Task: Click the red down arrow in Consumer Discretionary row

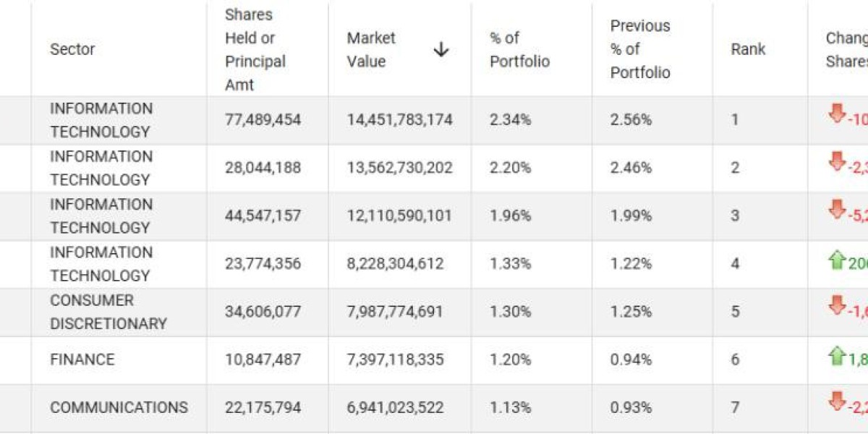Action: click(x=837, y=305)
